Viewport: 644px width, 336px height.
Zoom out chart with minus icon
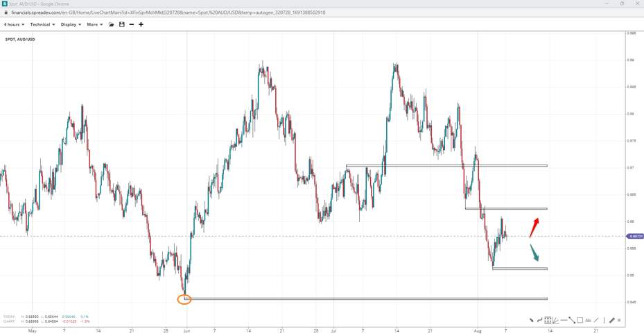[x=132, y=24]
